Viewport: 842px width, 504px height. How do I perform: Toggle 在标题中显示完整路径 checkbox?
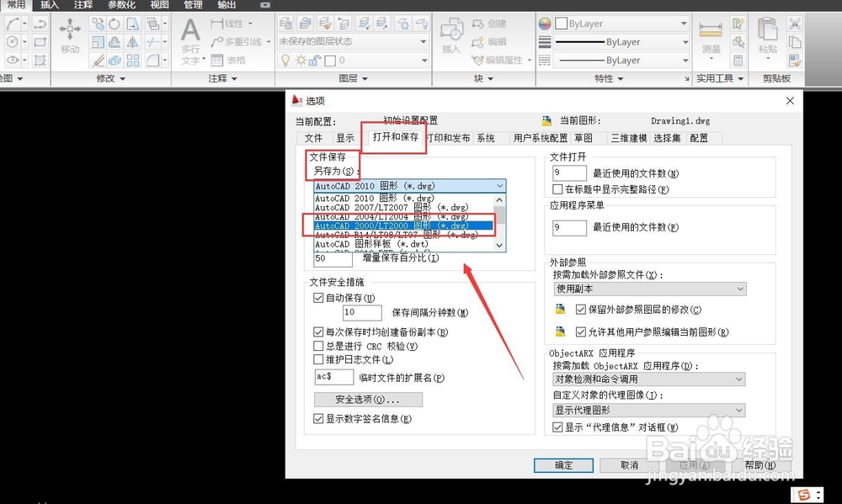click(557, 189)
